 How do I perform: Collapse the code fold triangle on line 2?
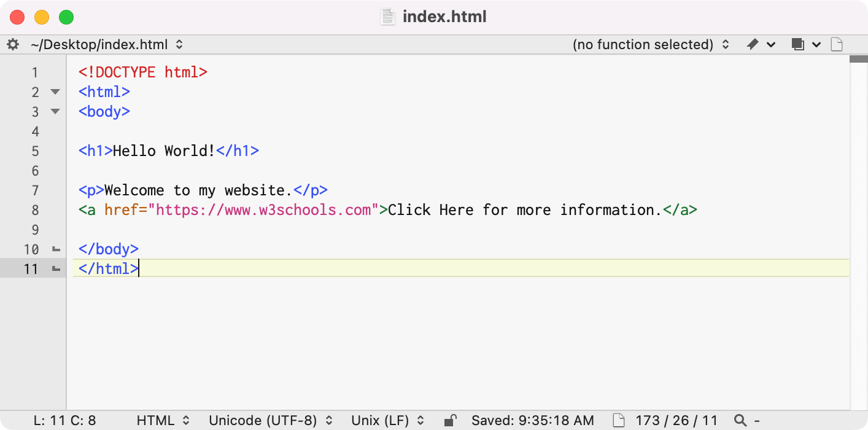point(54,92)
